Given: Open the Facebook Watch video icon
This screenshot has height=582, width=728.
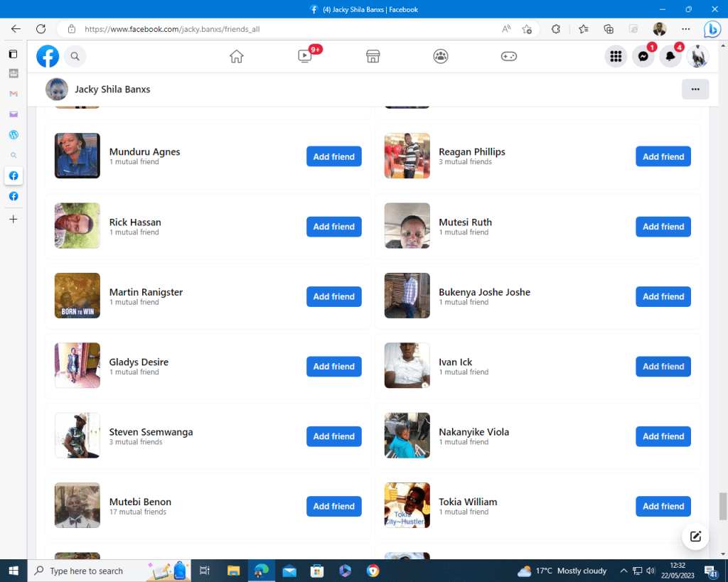Looking at the screenshot, I should 304,56.
